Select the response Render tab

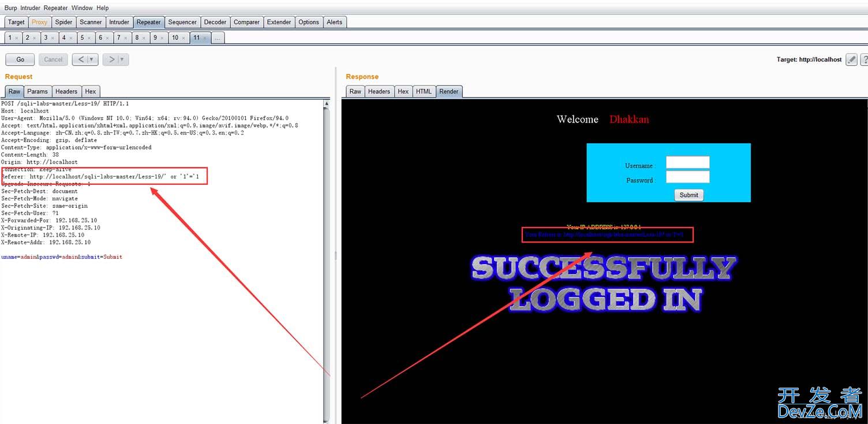(449, 91)
